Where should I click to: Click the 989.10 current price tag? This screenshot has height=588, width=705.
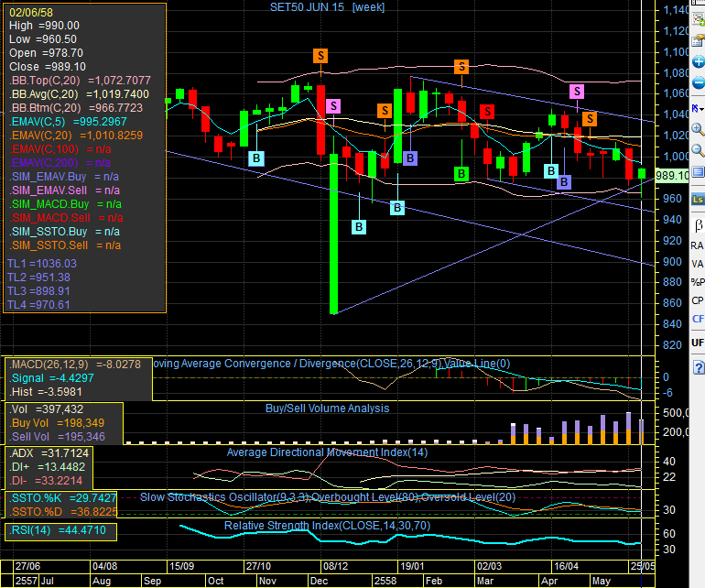click(x=672, y=176)
